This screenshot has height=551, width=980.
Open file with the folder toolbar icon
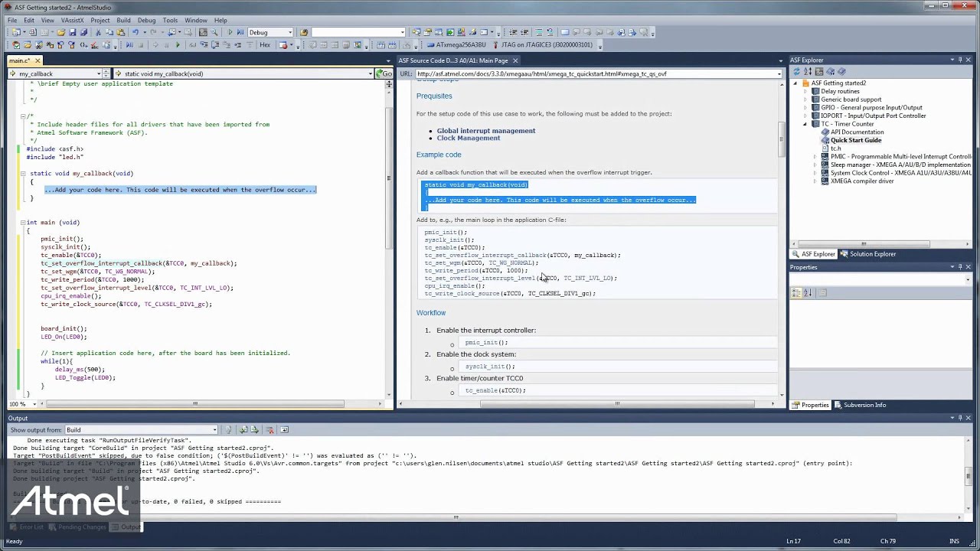(60, 32)
